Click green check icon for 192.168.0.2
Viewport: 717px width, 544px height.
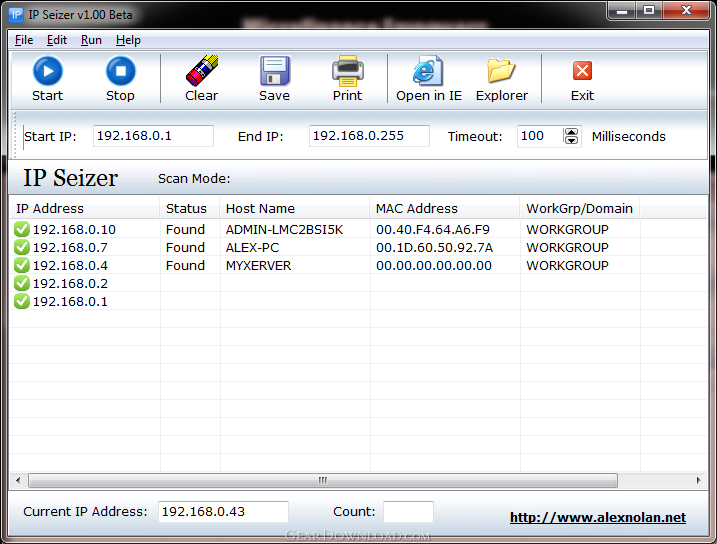tap(21, 283)
